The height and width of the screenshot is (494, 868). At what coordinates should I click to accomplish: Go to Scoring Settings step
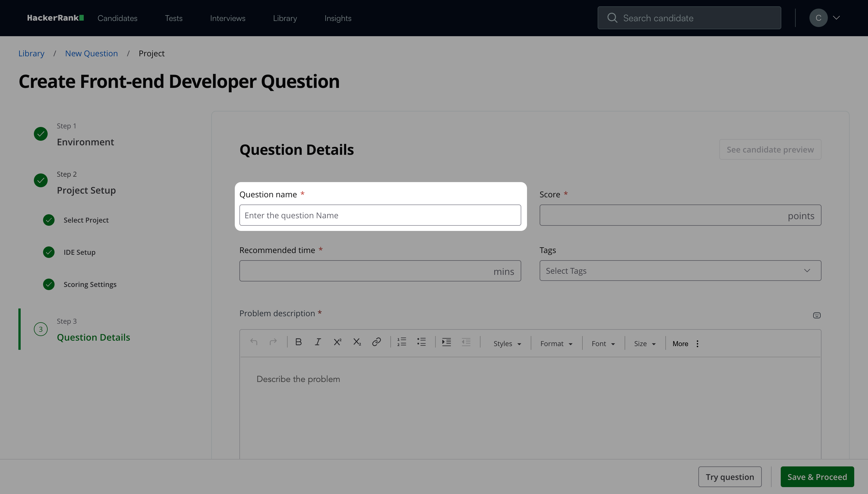click(90, 284)
